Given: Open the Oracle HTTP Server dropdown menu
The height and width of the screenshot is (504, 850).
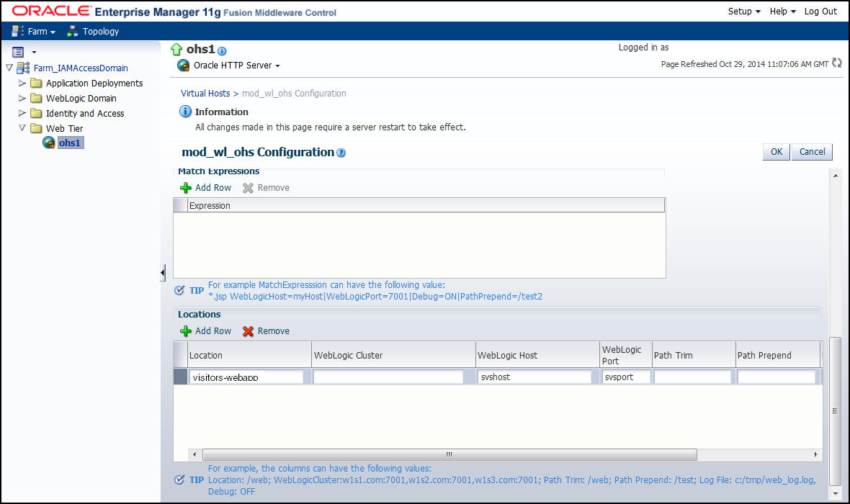Looking at the screenshot, I should (237, 66).
